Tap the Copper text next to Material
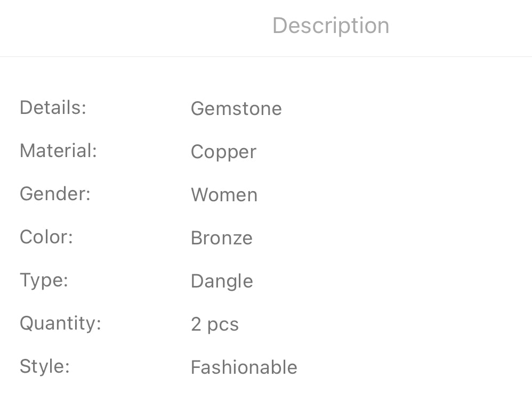532x394 pixels. [223, 152]
